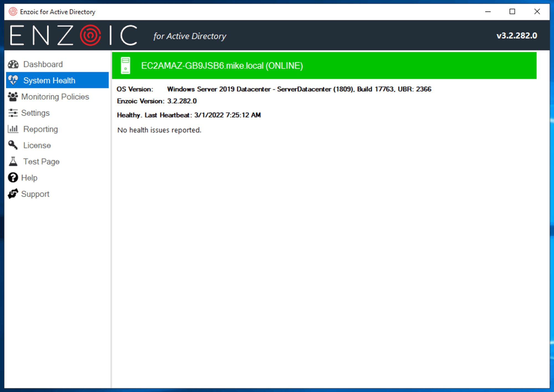Open the Support label in the sidebar
This screenshot has width=554, height=392.
[35, 194]
